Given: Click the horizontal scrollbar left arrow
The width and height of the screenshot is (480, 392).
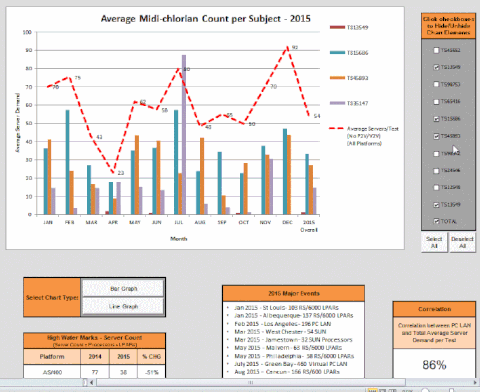Looking at the screenshot, I should [92, 382].
